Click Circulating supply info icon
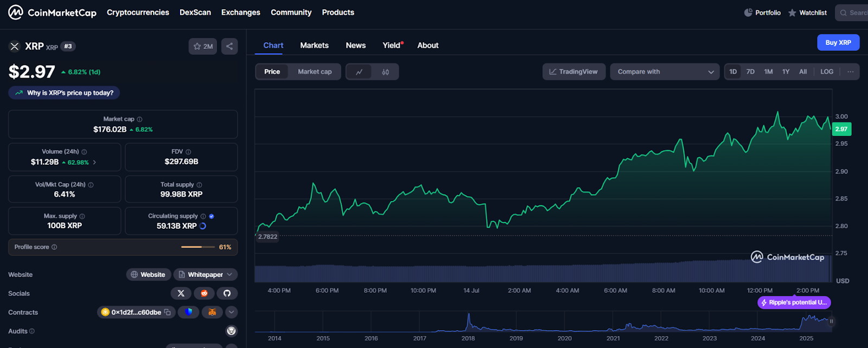 [x=203, y=216]
